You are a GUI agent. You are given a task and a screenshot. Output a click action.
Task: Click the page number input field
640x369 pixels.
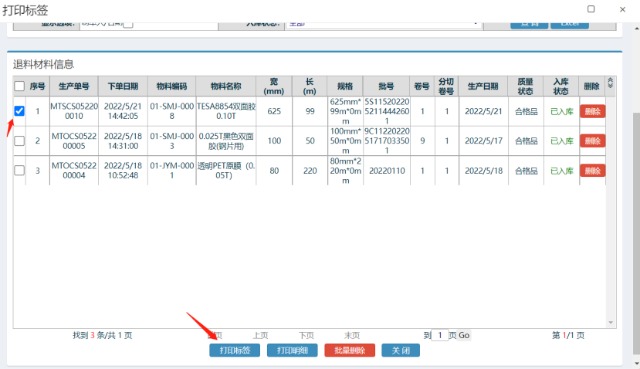440,335
